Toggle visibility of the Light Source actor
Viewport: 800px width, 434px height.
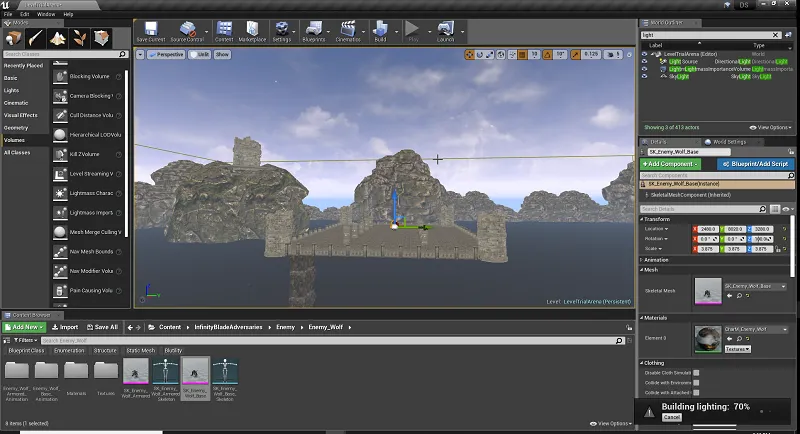pyautogui.click(x=644, y=61)
